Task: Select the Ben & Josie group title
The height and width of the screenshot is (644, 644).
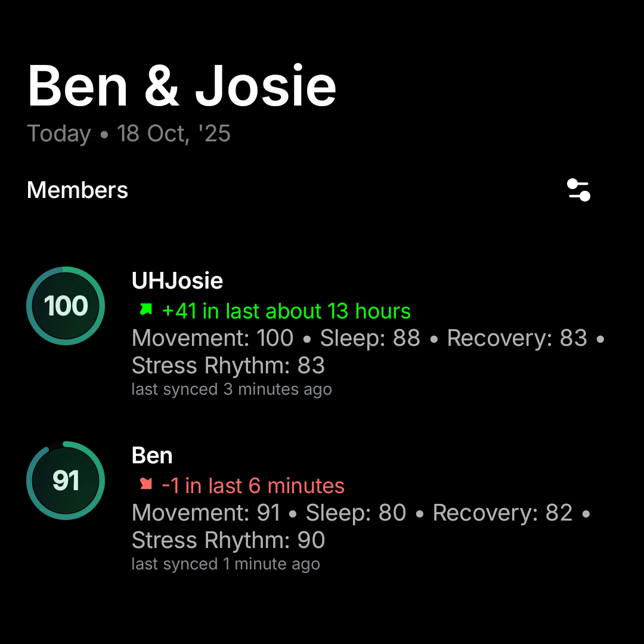Action: pyautogui.click(x=182, y=86)
